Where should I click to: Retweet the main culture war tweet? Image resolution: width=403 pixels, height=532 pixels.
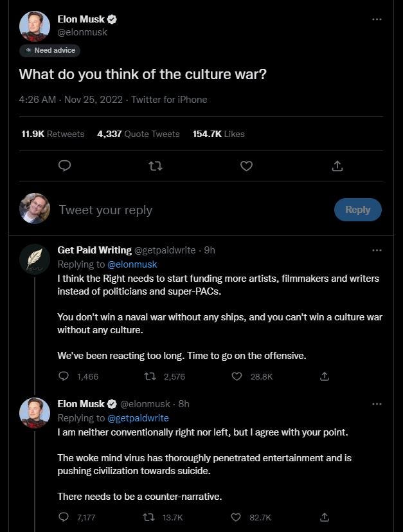pos(155,166)
